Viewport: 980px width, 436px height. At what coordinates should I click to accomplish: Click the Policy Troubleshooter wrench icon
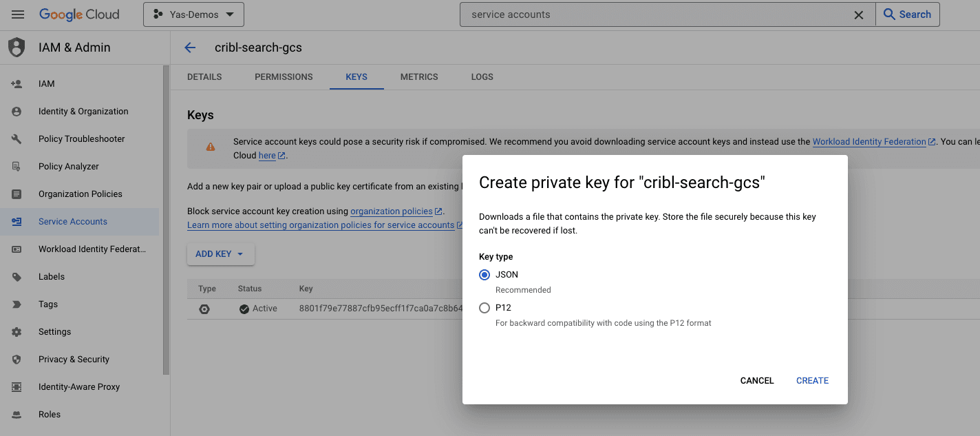(x=17, y=139)
